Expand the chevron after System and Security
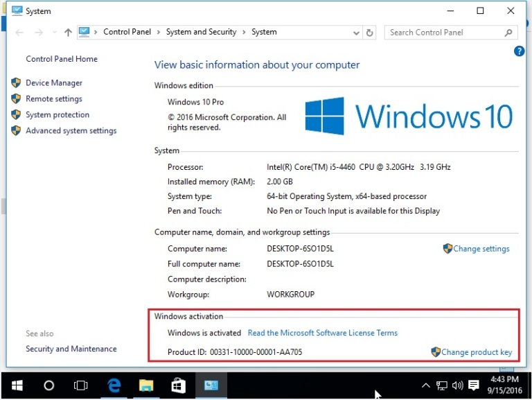This screenshot has width=532, height=400. pyautogui.click(x=244, y=33)
